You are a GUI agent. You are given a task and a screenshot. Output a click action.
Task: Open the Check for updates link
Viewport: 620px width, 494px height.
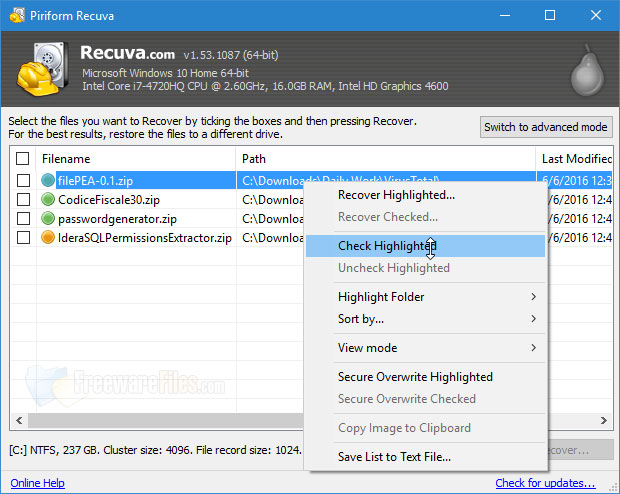coord(545,483)
